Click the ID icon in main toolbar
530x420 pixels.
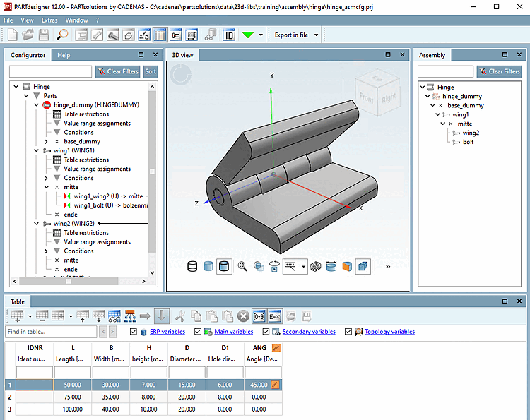(229, 35)
